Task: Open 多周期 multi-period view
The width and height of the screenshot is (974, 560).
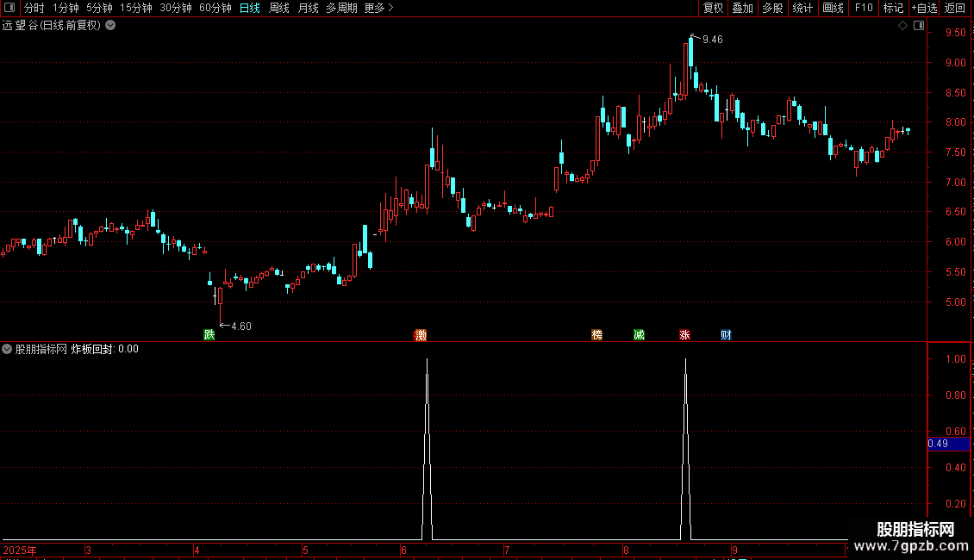Action: (341, 8)
